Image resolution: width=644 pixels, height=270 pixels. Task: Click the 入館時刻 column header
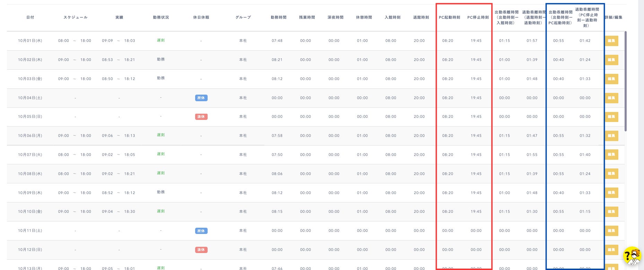coord(392,17)
